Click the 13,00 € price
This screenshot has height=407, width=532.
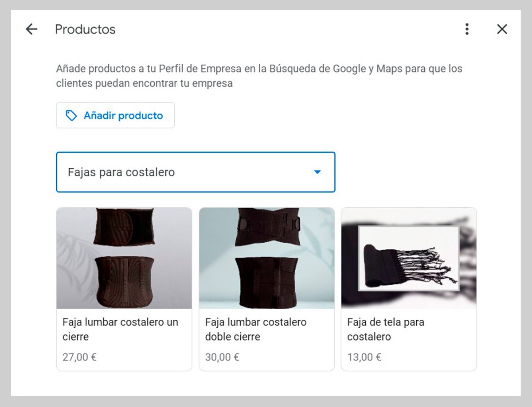364,357
